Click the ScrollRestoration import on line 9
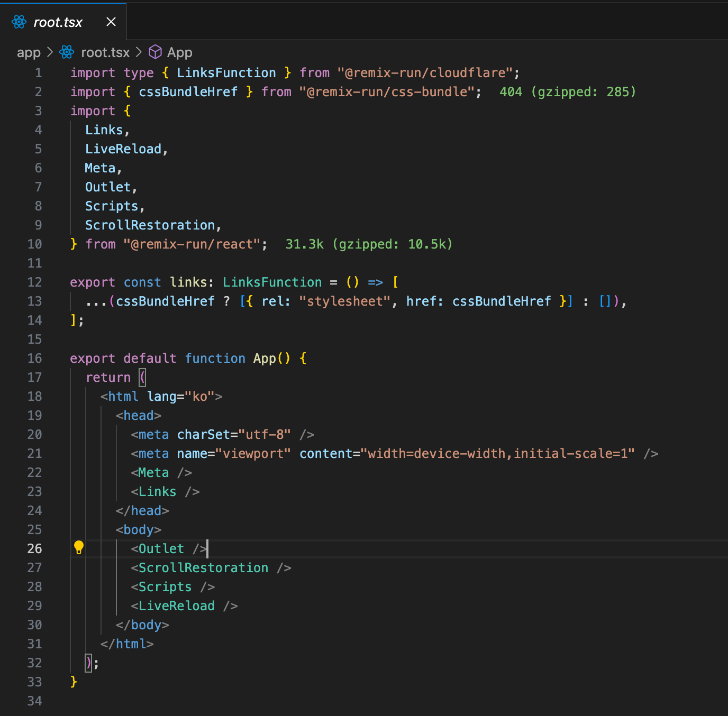Image resolution: width=728 pixels, height=716 pixels. click(150, 225)
